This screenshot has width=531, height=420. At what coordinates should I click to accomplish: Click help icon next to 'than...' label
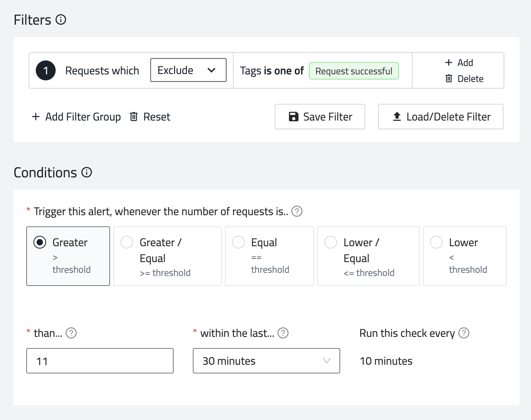click(71, 333)
